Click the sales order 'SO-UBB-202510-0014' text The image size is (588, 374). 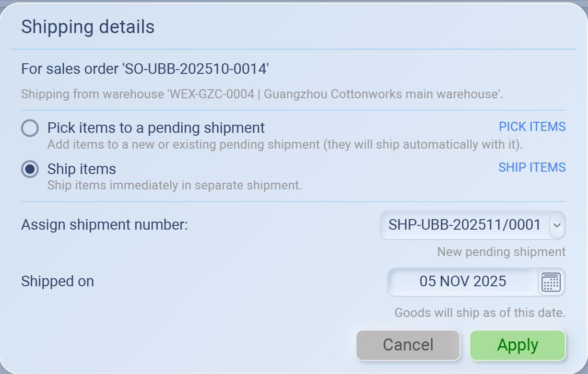pos(145,69)
